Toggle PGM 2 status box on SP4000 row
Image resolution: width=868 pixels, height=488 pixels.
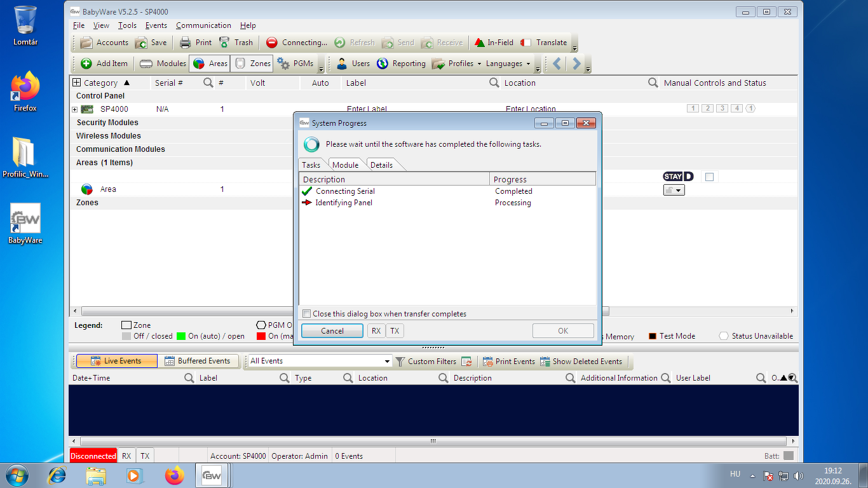coord(708,109)
